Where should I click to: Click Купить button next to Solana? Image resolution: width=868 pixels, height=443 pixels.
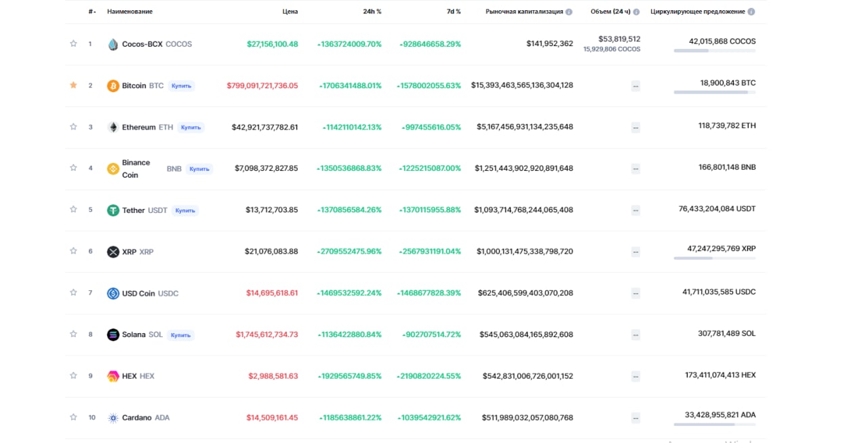pyautogui.click(x=180, y=334)
